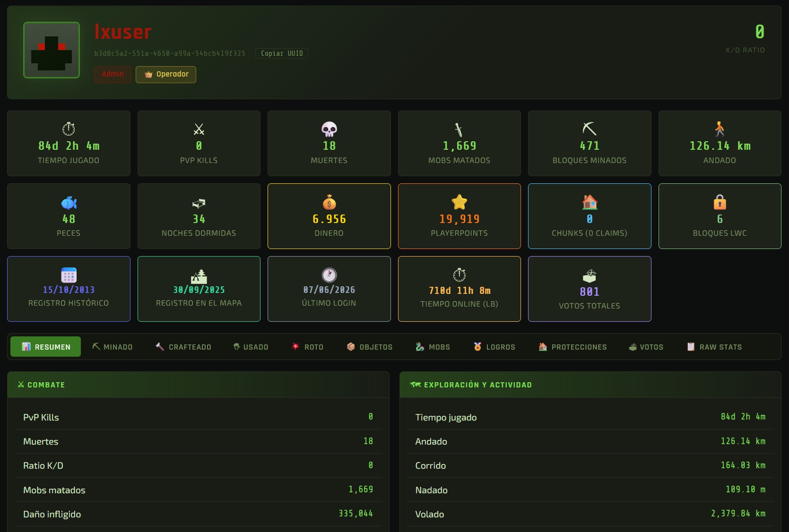Click the star PlayerPoints icon
The image size is (789, 532).
pos(460,202)
